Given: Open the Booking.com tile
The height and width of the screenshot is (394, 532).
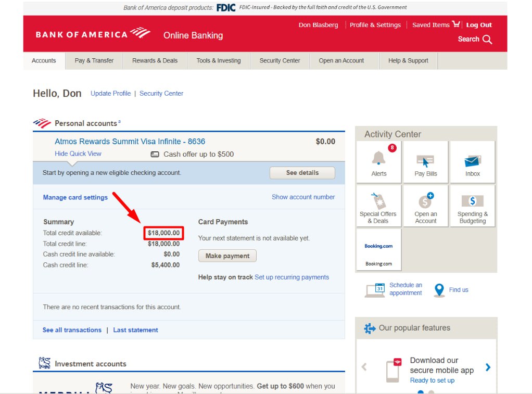Looking at the screenshot, I should [x=378, y=250].
